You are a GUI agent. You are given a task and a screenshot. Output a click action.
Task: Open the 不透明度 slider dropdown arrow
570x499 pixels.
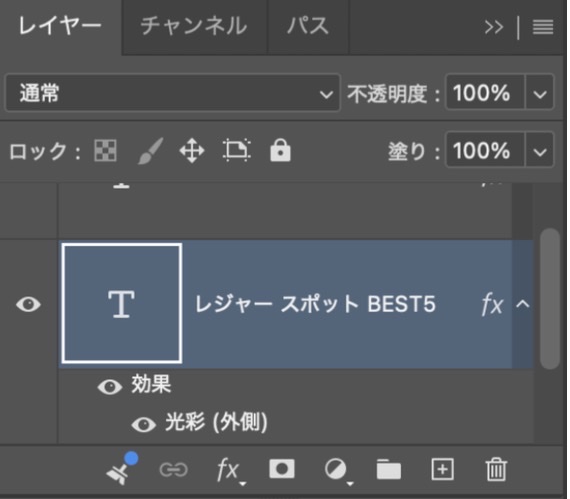pos(540,93)
